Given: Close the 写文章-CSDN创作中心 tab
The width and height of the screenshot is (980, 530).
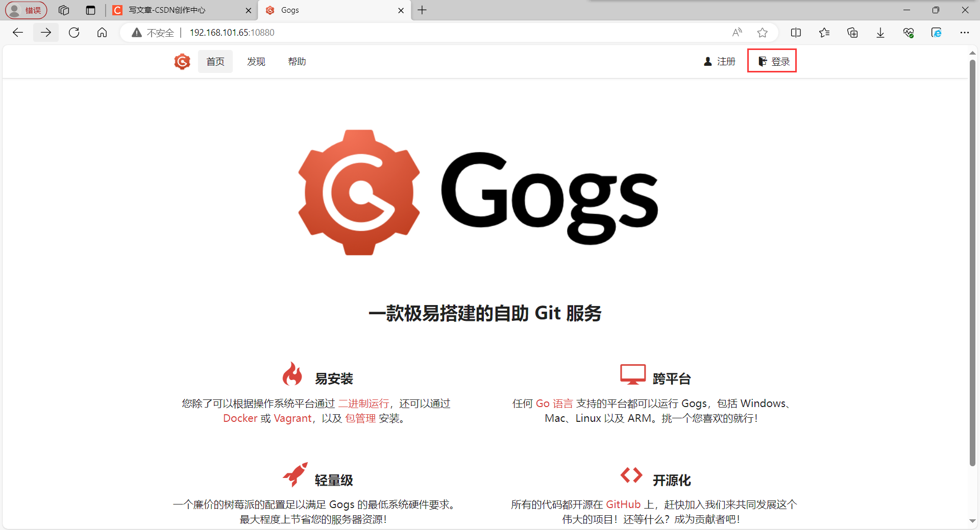Looking at the screenshot, I should [x=249, y=10].
